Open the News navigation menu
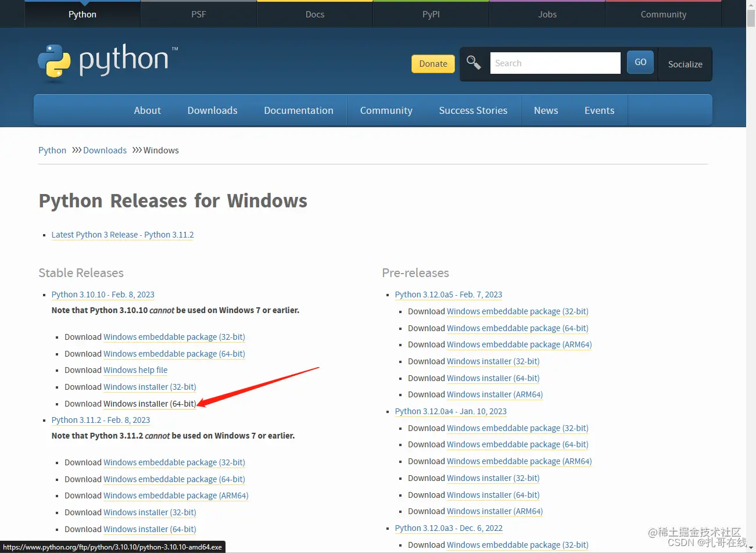The width and height of the screenshot is (756, 553). (x=546, y=110)
